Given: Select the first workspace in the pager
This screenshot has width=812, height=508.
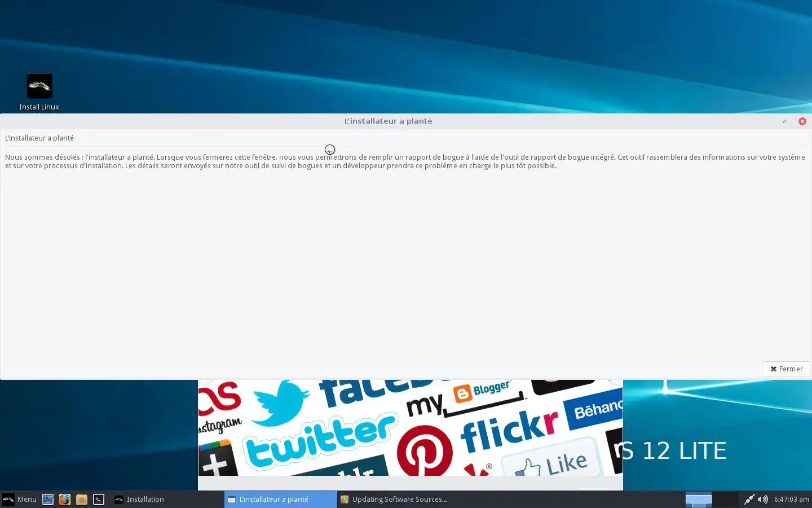Looking at the screenshot, I should 699,499.
